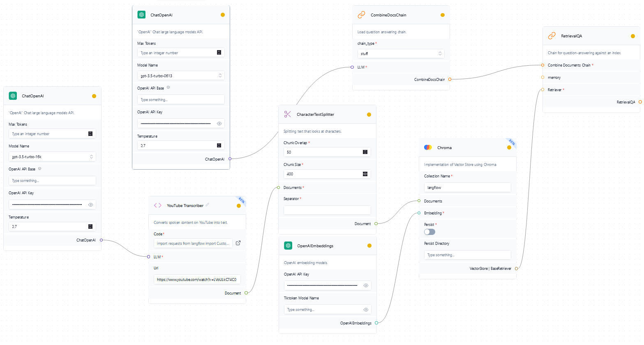
Task: Click the OpenAI API Base field in the gpt-3.5-turbo-0613 node
Action: (181, 99)
